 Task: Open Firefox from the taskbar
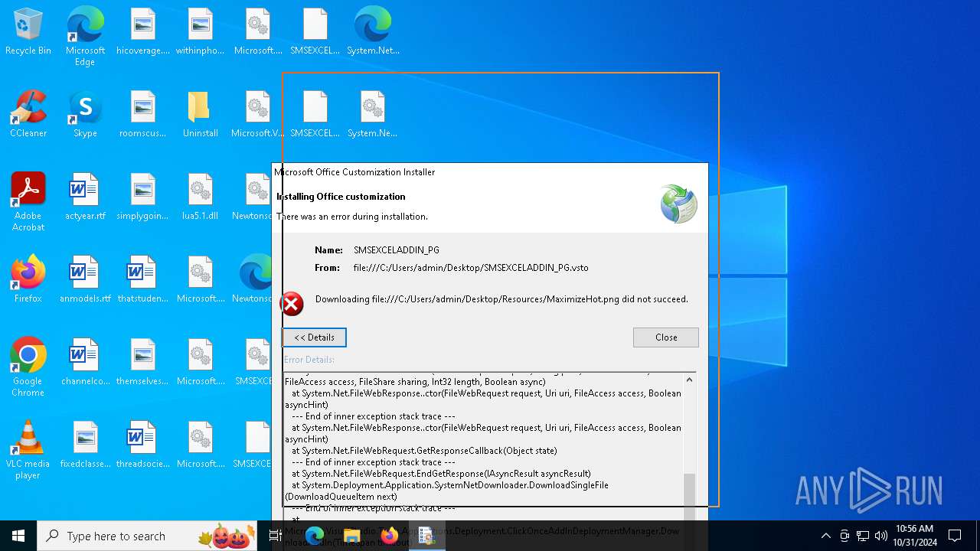pos(390,536)
